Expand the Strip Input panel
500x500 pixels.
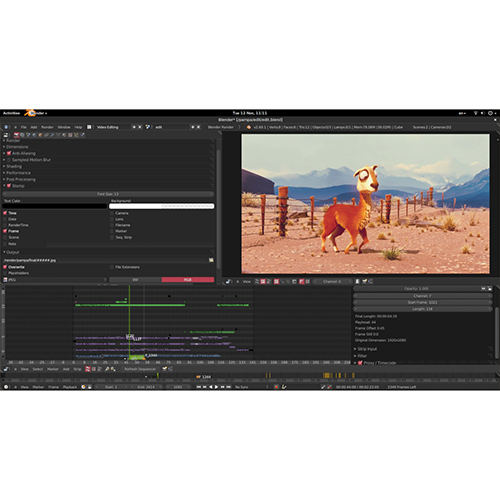[x=367, y=349]
